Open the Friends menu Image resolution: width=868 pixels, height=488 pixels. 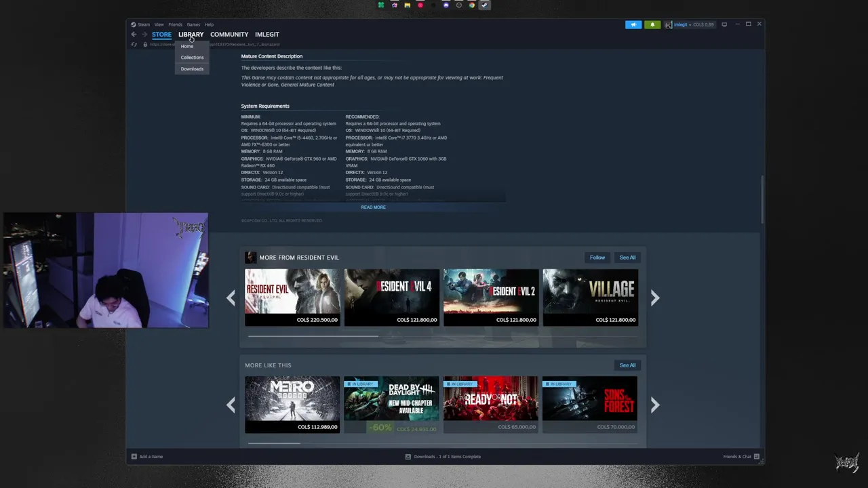pyautogui.click(x=175, y=24)
